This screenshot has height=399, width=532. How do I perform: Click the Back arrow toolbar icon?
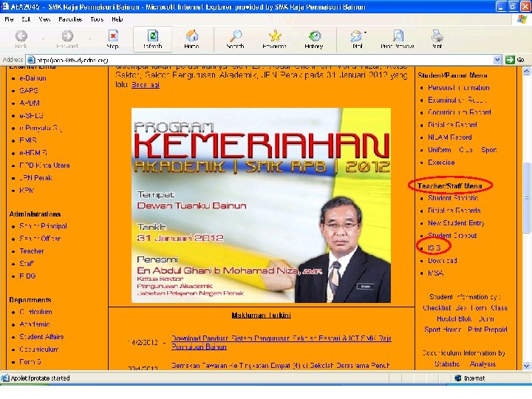pos(21,35)
